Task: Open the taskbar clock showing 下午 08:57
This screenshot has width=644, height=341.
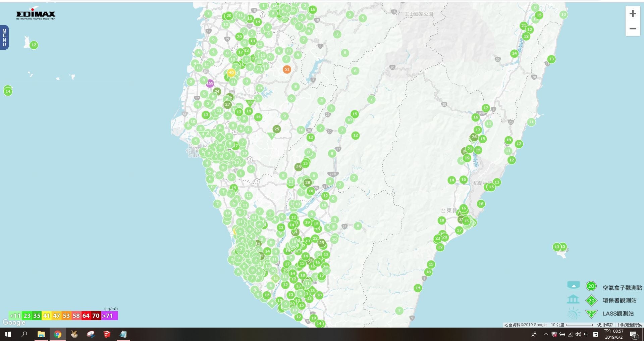Action: 614,334
